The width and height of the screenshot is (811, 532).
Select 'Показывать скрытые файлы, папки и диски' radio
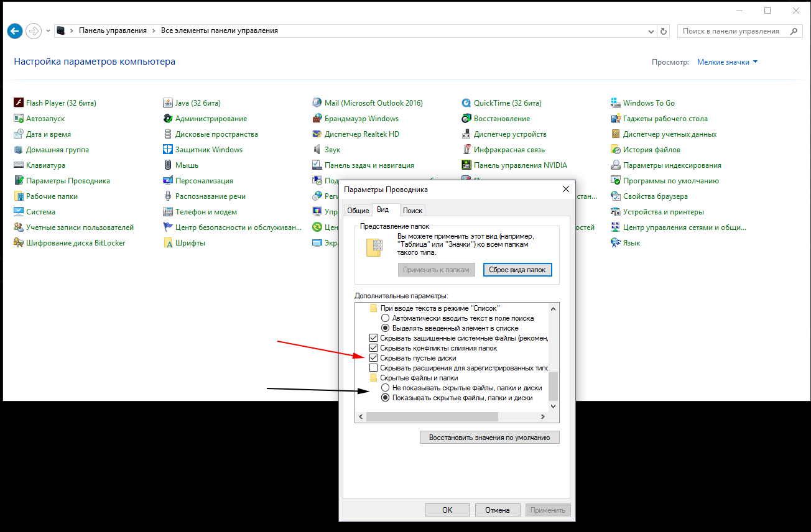click(386, 398)
